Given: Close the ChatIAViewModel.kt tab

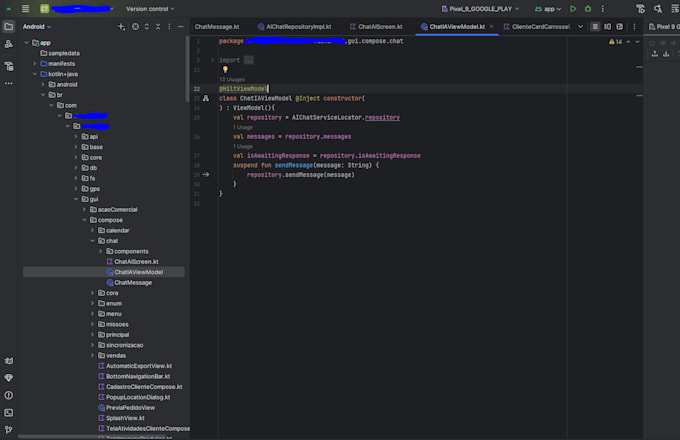Looking at the screenshot, I should (x=491, y=27).
